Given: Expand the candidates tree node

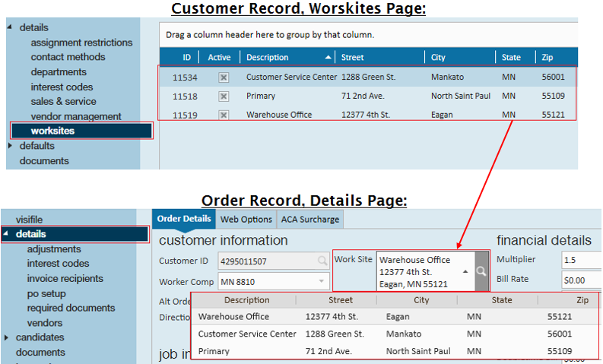Looking at the screenshot, I should coord(6,337).
